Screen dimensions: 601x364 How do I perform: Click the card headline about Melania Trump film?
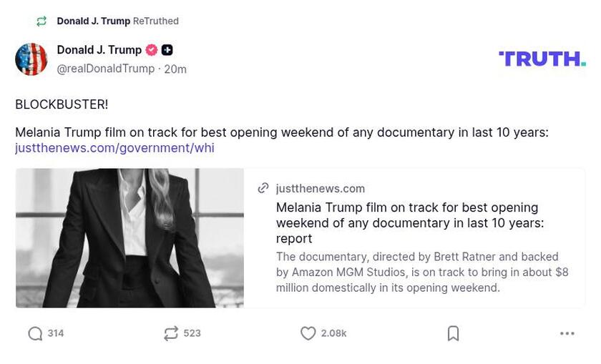point(410,222)
